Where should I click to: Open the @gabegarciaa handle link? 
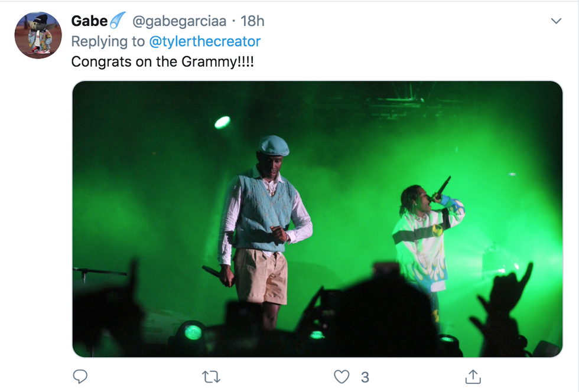(x=179, y=21)
